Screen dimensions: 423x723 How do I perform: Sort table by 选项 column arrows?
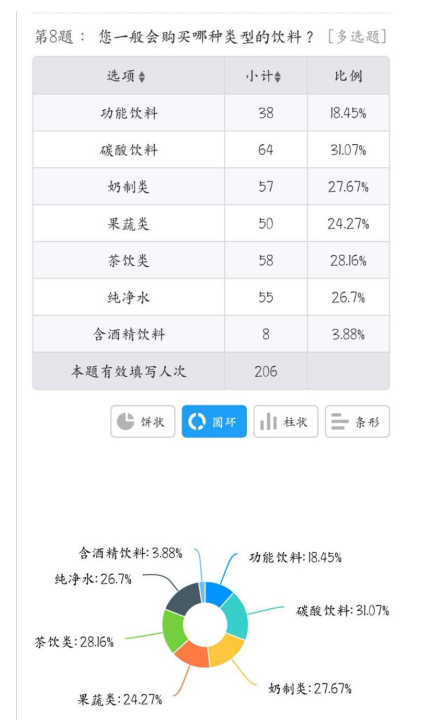tap(142, 77)
